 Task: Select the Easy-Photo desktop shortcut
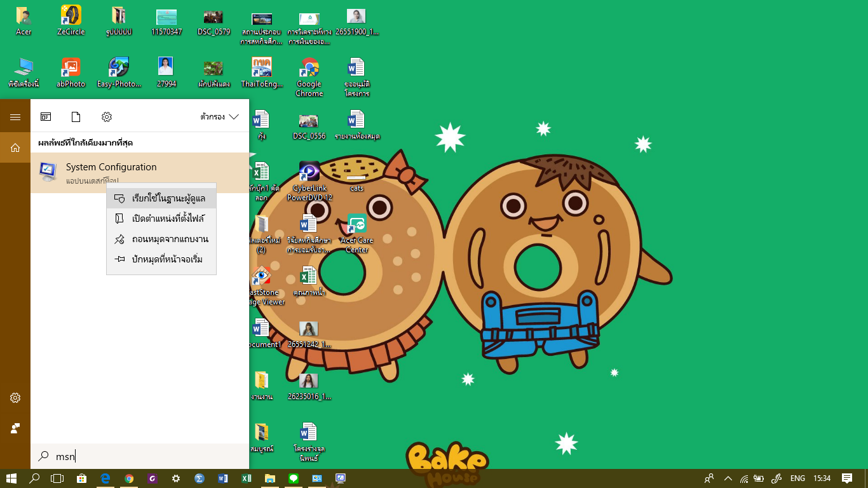(119, 73)
